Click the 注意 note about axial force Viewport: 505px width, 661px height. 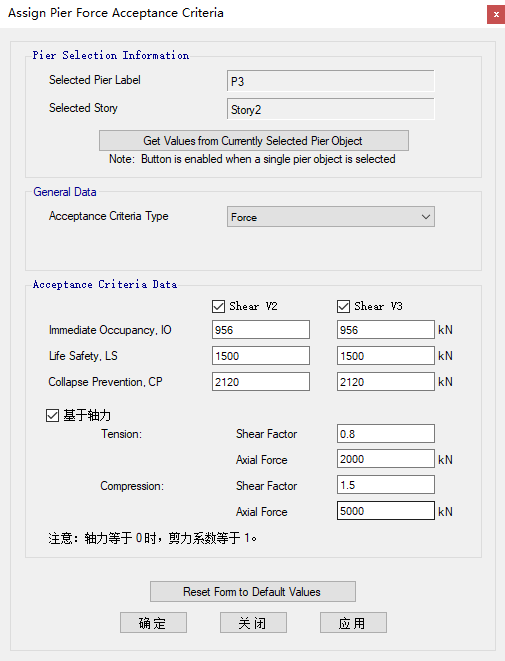[x=153, y=538]
